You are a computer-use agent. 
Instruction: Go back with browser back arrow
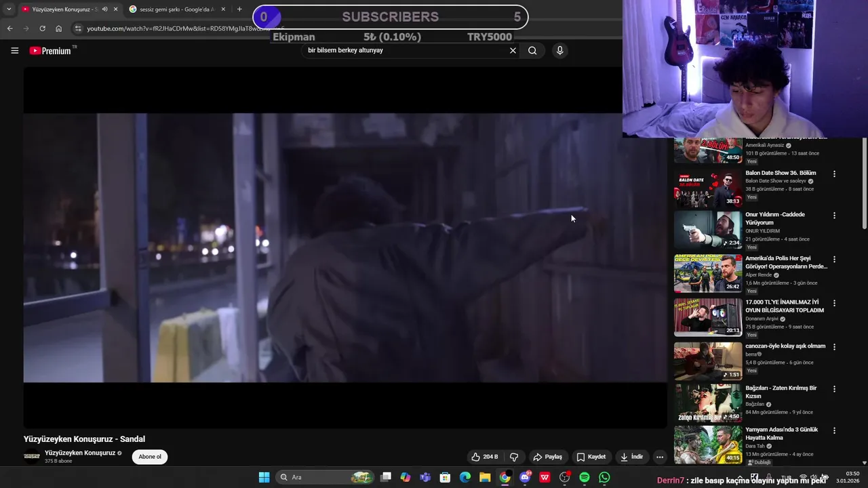coord(9,28)
